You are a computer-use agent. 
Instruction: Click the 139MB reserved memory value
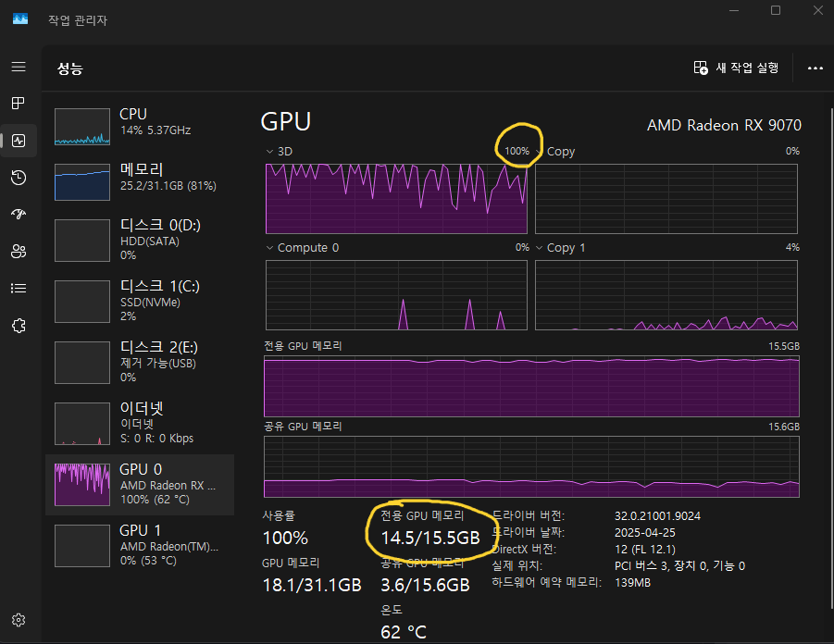point(632,583)
